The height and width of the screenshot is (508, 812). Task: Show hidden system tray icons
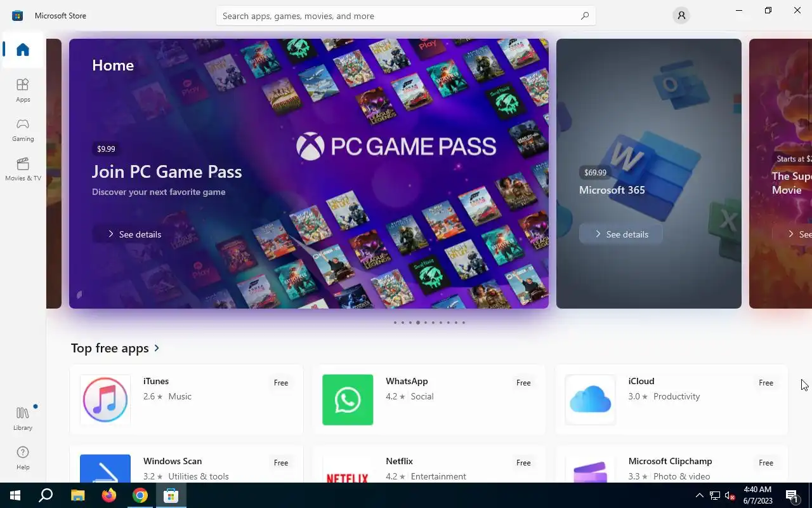pos(700,495)
